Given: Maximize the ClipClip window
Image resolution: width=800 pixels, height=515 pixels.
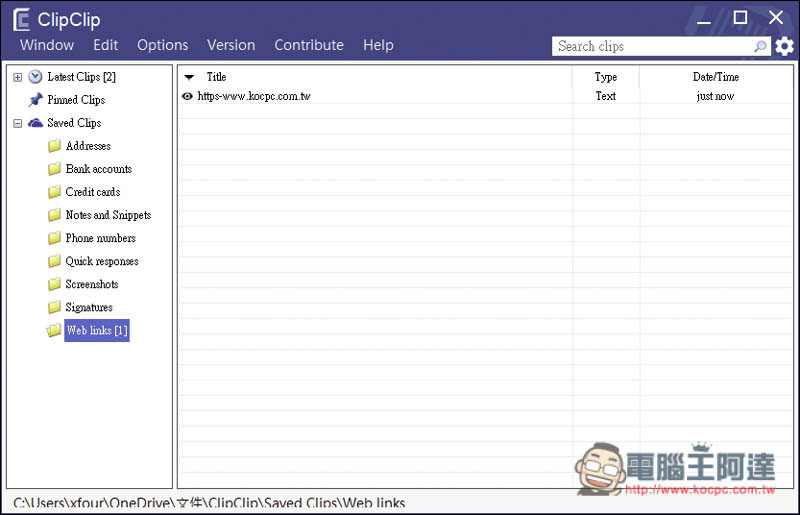Looking at the screenshot, I should (x=740, y=18).
